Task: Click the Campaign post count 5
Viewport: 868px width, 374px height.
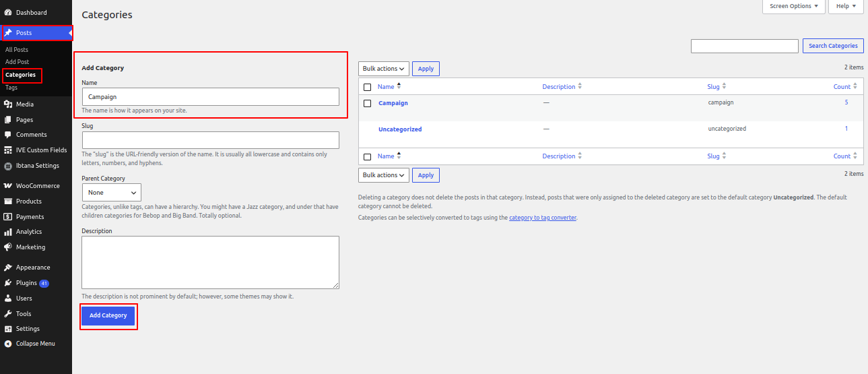Action: [x=846, y=102]
